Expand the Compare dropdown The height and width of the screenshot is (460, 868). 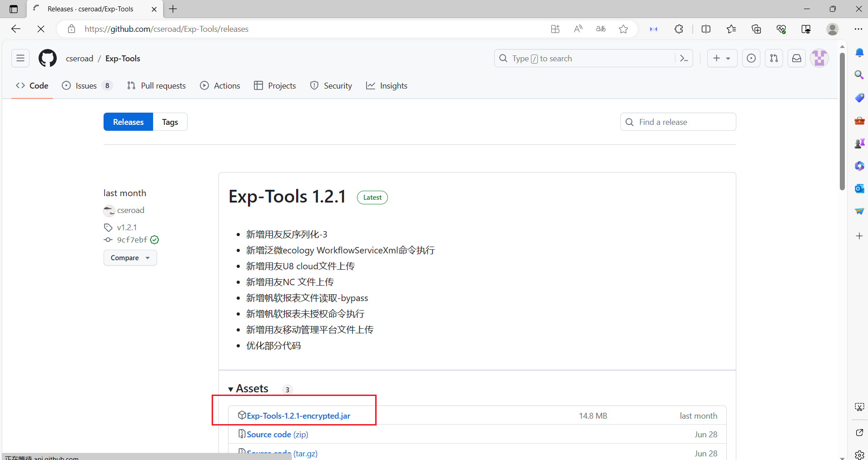(130, 258)
